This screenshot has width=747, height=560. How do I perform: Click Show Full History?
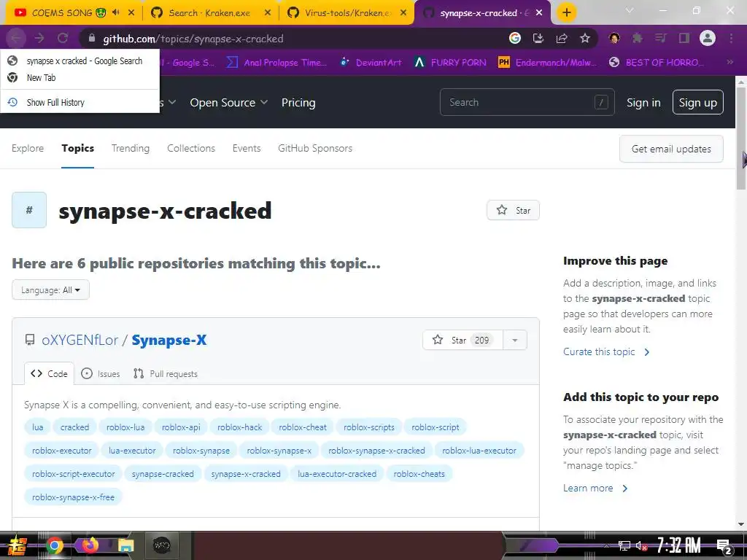click(80, 102)
